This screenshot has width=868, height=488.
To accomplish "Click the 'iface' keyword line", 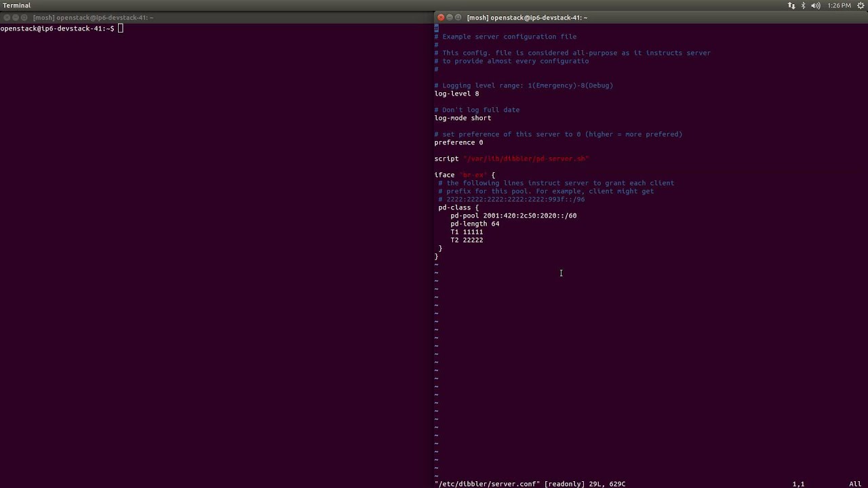I will coord(465,175).
